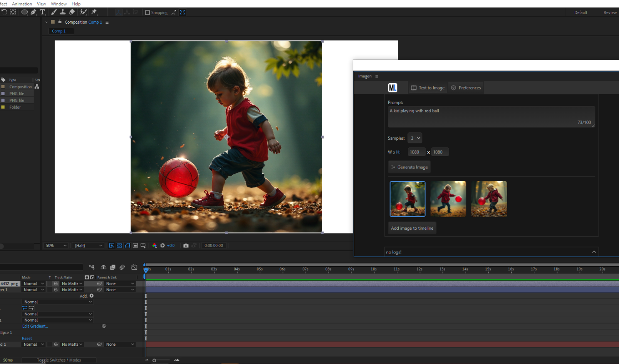Open the Samples dropdown in Imagen panel

point(414,138)
